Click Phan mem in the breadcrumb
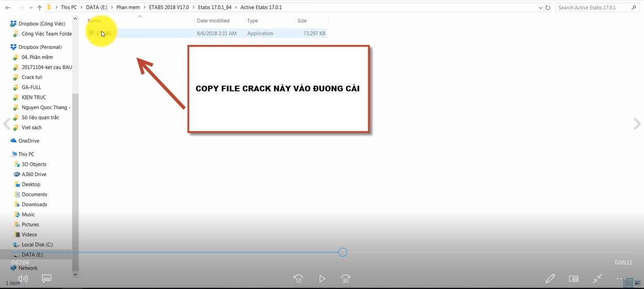644x289 pixels. (x=128, y=8)
